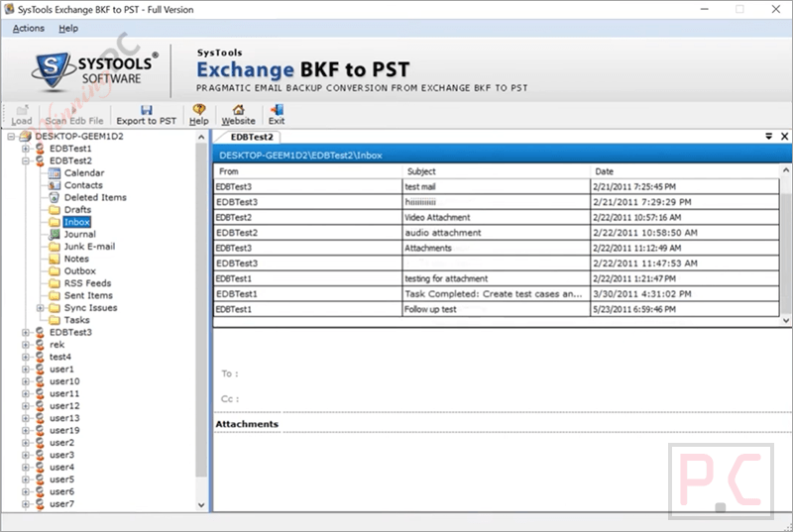Click the user11 mailbox icon
This screenshot has width=793, height=532.
coord(40,393)
